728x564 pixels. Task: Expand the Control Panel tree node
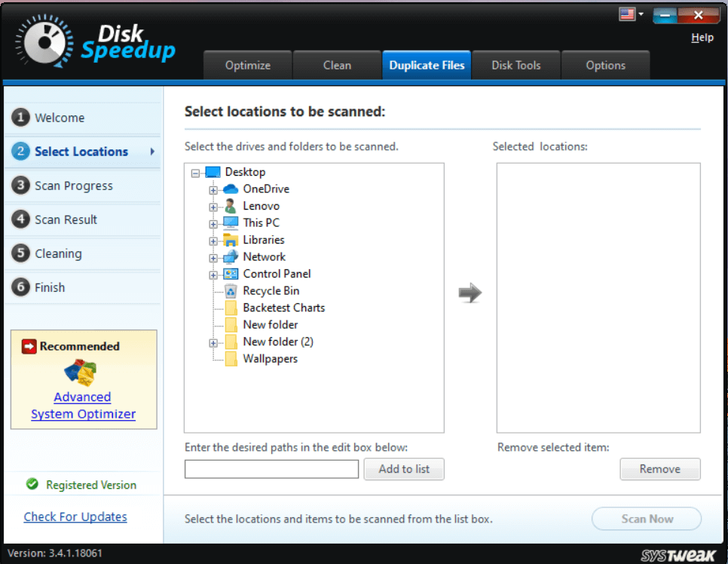tap(213, 275)
